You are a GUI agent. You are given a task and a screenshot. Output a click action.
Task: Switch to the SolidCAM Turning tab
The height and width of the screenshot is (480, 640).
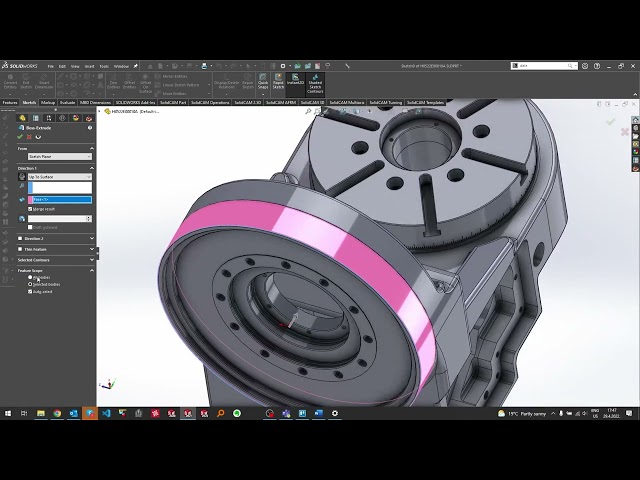[385, 102]
